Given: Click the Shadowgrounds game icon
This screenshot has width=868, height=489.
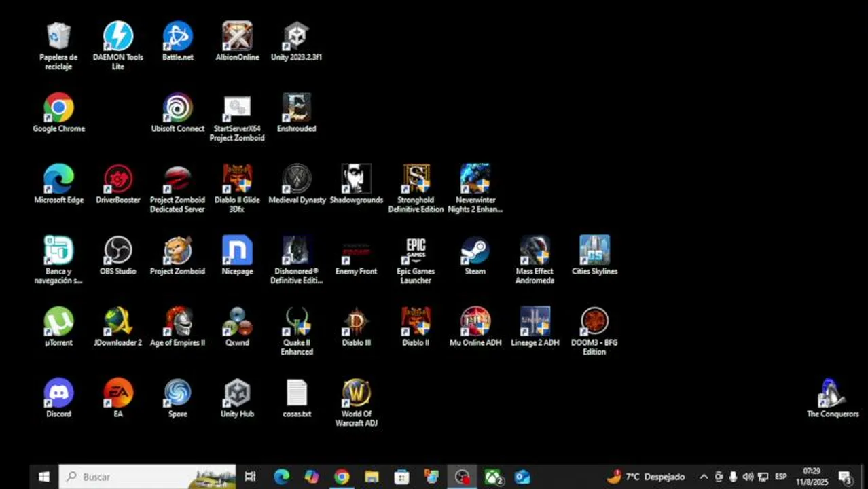Looking at the screenshot, I should 356,184.
